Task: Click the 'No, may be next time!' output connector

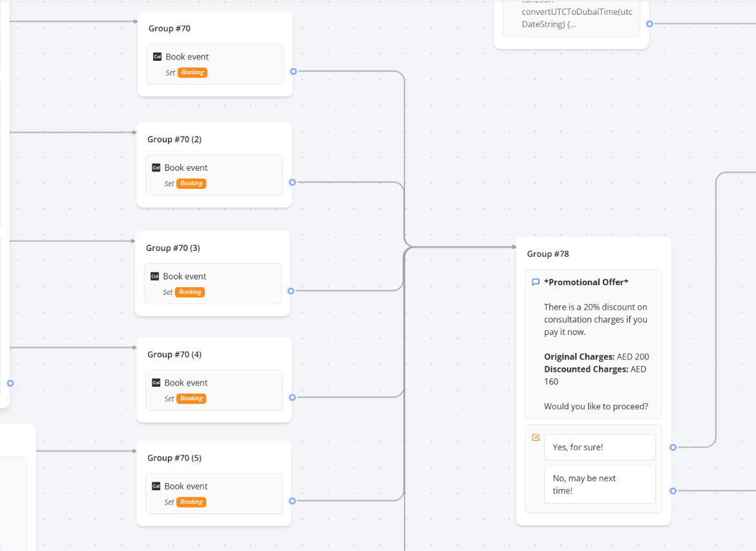Action: pyautogui.click(x=673, y=491)
